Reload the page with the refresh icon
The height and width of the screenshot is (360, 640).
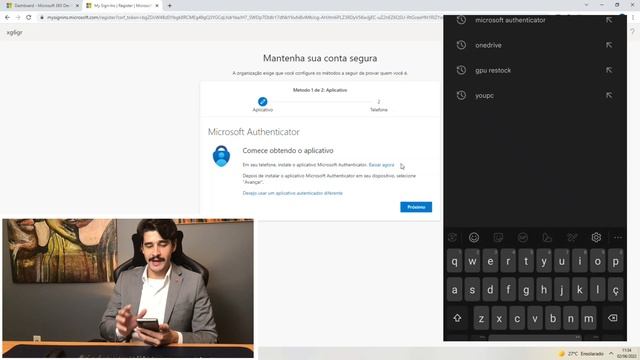(29, 18)
